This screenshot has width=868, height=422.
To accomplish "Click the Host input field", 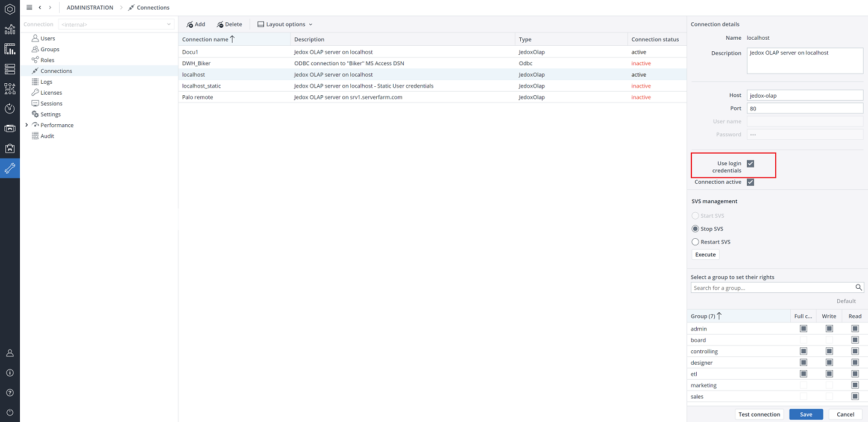I will point(805,95).
